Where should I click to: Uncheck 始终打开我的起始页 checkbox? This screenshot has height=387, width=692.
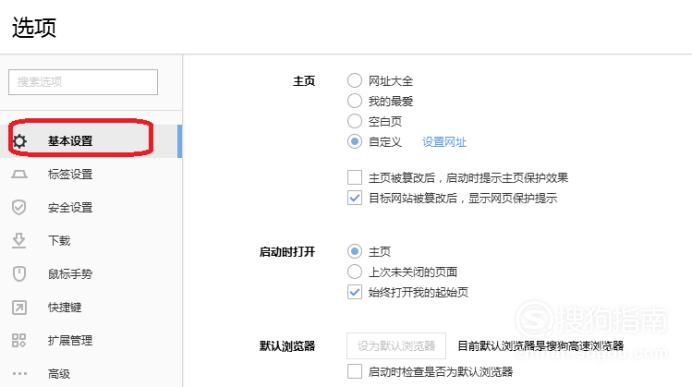(x=354, y=292)
